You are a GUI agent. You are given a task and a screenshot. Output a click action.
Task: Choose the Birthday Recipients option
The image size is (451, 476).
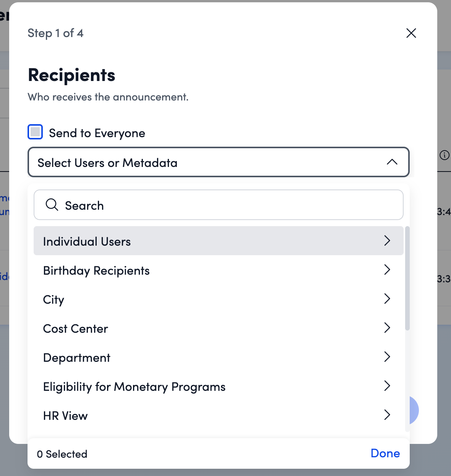96,271
